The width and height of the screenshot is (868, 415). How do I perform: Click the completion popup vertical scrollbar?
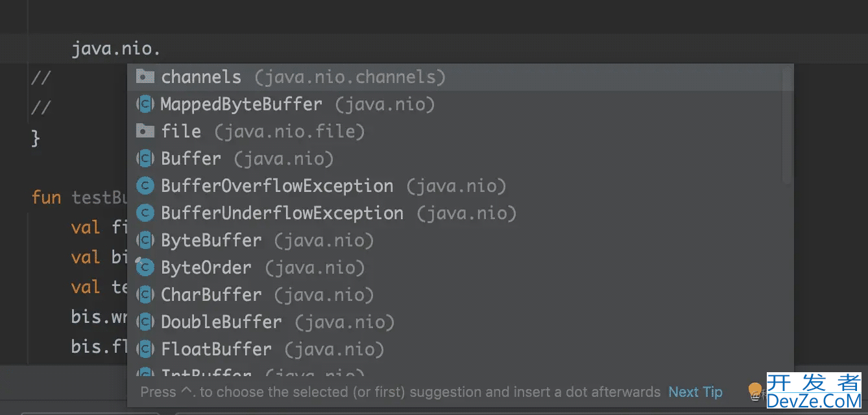[787, 123]
